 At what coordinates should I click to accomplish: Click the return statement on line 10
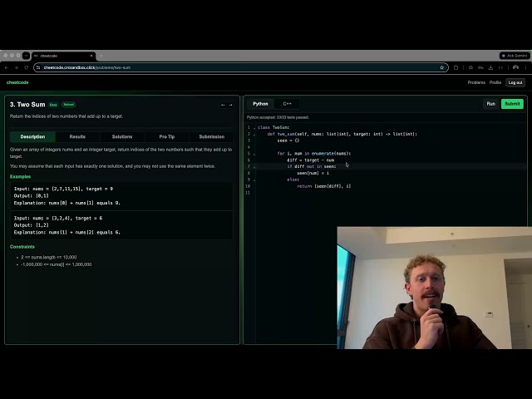click(x=323, y=186)
